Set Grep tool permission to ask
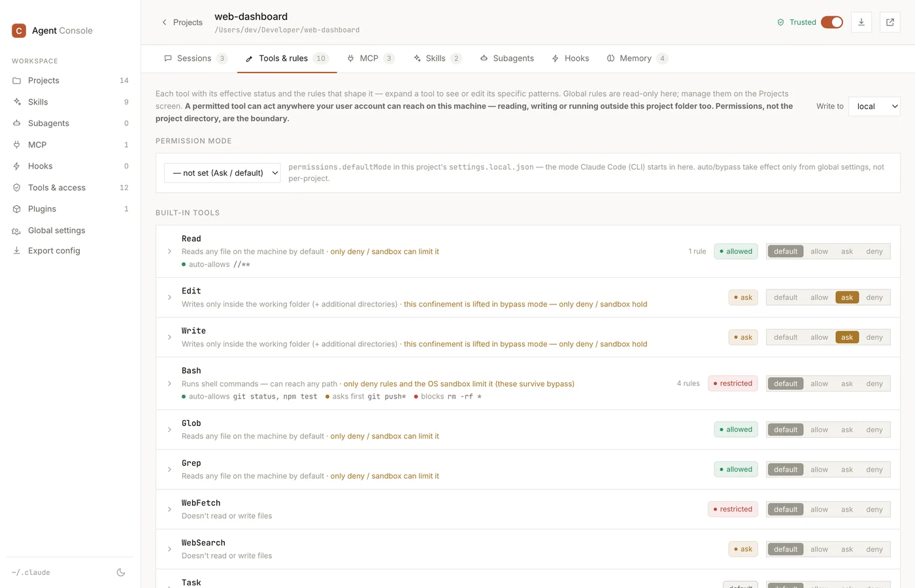Screen dimensions: 915x588 (x=846, y=470)
